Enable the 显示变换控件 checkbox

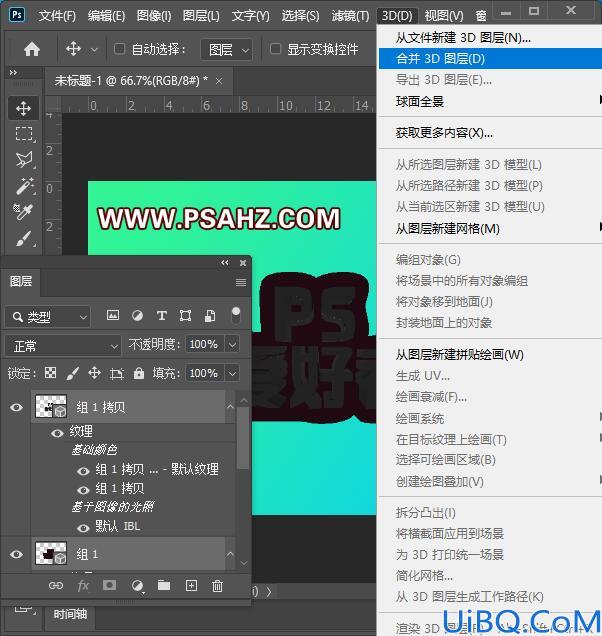tap(275, 49)
